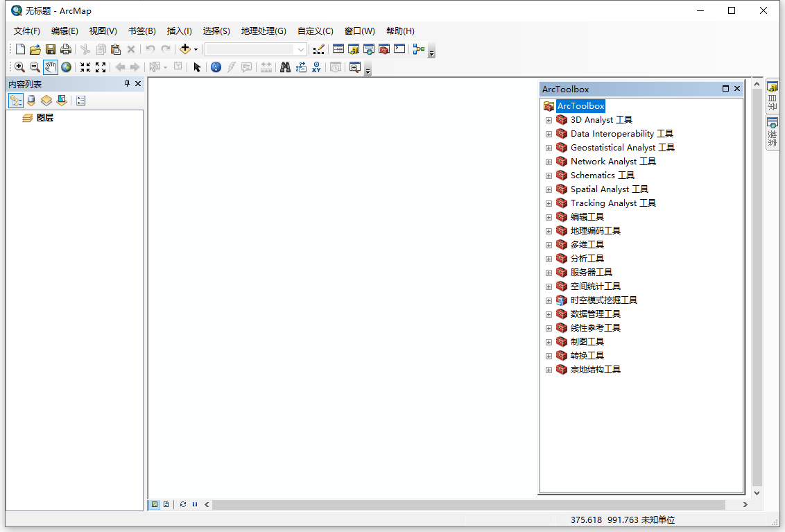Image resolution: width=785 pixels, height=532 pixels.
Task: Open the 书签(B) menu
Action: [141, 31]
